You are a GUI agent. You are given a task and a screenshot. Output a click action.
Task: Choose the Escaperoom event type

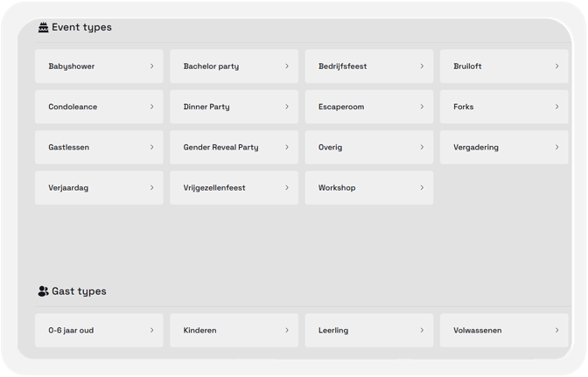pyautogui.click(x=369, y=107)
